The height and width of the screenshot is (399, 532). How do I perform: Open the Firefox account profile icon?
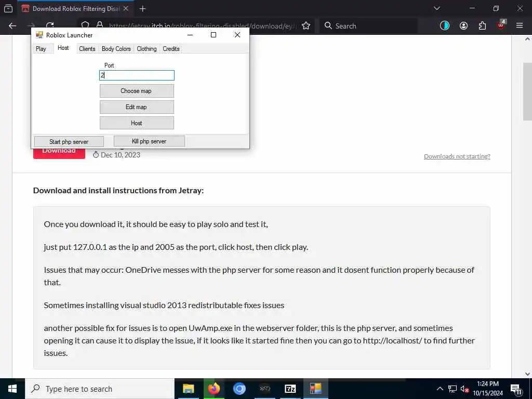tap(463, 26)
